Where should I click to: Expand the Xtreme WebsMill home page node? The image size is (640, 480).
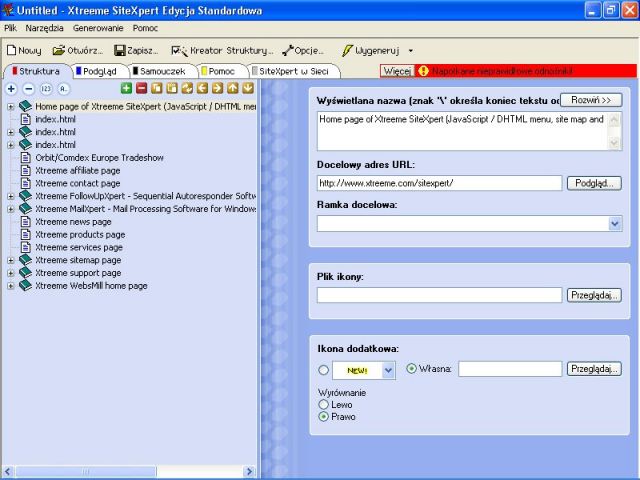click(11, 286)
